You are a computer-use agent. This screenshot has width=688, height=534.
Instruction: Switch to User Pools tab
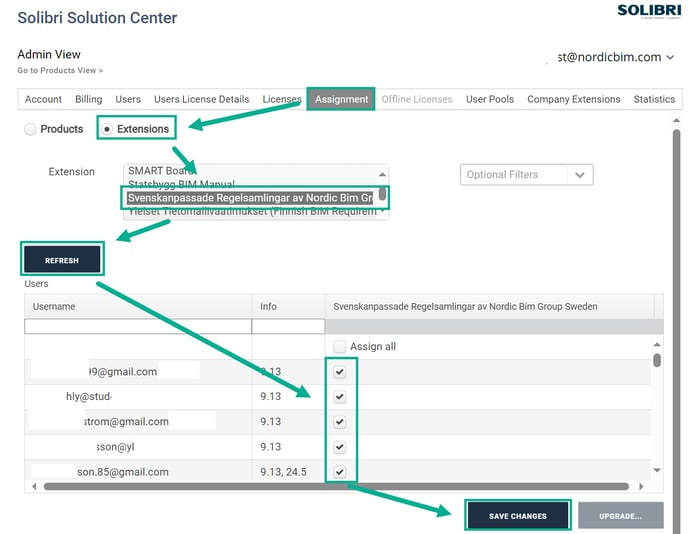(x=490, y=99)
